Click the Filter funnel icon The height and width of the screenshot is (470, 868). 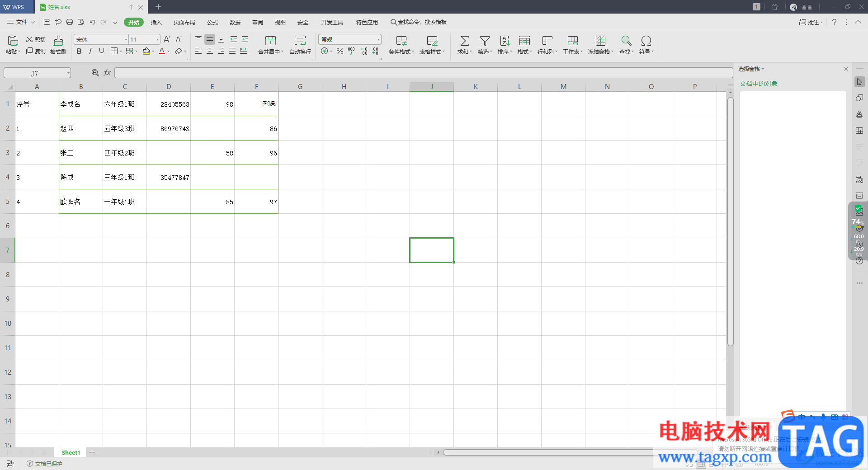485,41
